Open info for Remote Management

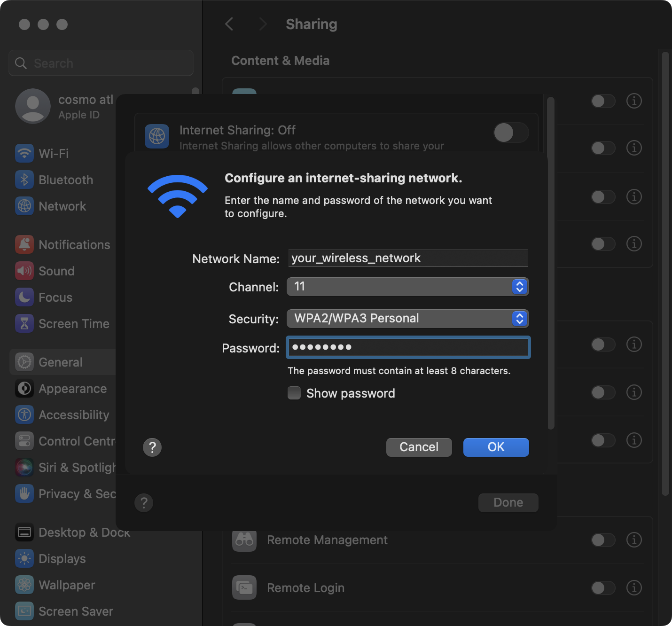[x=634, y=540]
